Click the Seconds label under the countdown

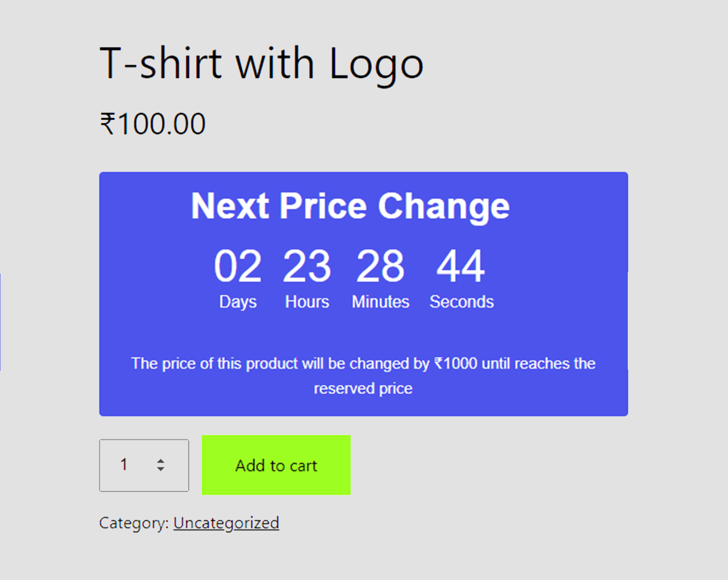(462, 302)
